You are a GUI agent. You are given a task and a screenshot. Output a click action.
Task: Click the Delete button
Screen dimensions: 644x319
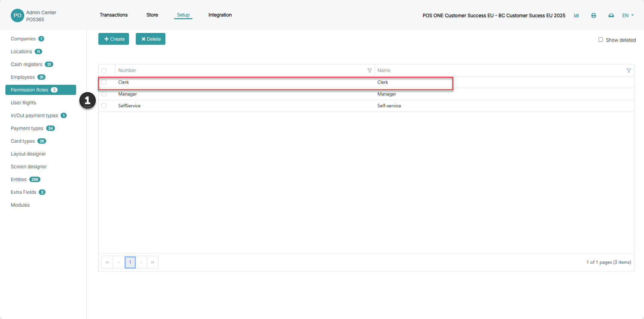[151, 39]
